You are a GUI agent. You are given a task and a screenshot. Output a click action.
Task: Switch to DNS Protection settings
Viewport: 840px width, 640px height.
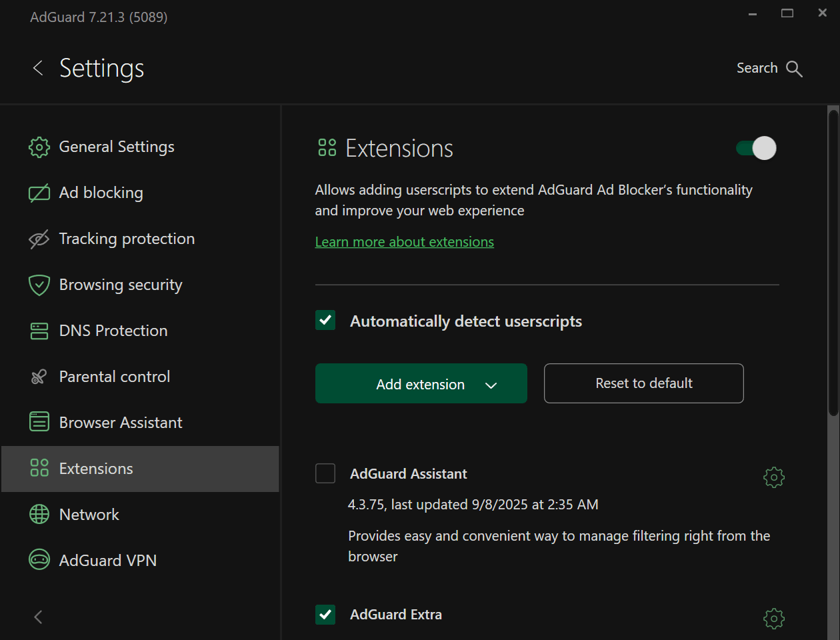click(140, 331)
